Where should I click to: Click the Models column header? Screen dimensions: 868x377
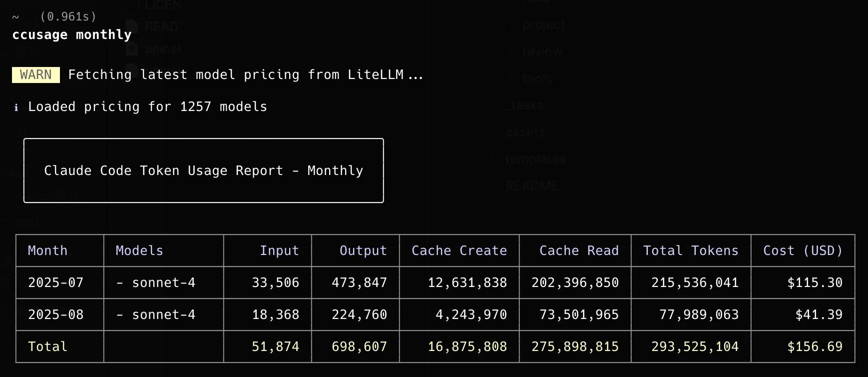(x=139, y=250)
